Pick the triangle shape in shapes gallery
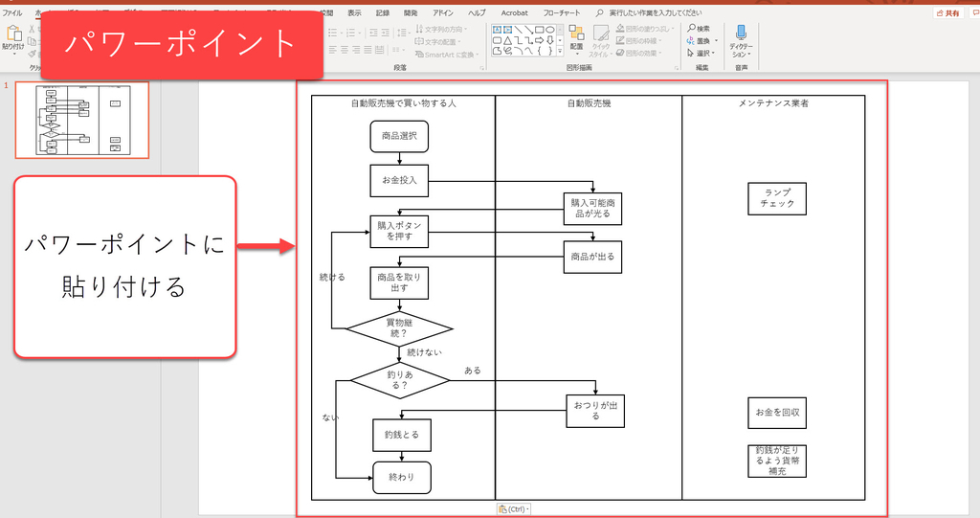The image size is (980, 518). click(508, 40)
